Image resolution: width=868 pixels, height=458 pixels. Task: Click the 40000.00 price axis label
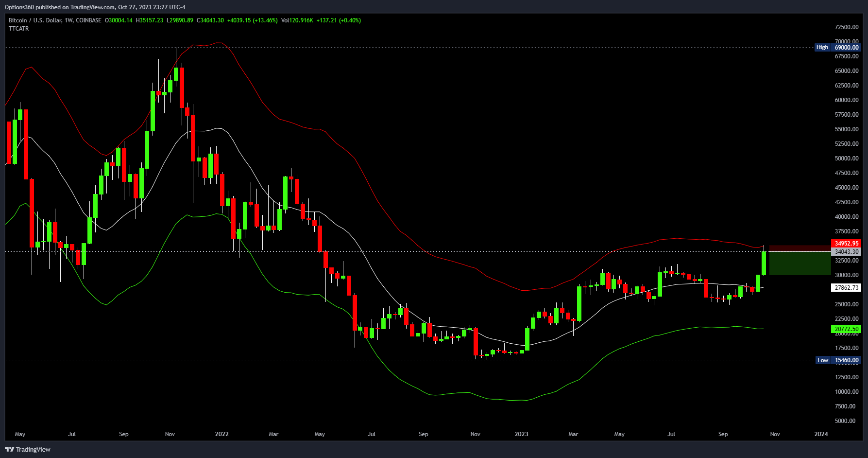(x=847, y=217)
